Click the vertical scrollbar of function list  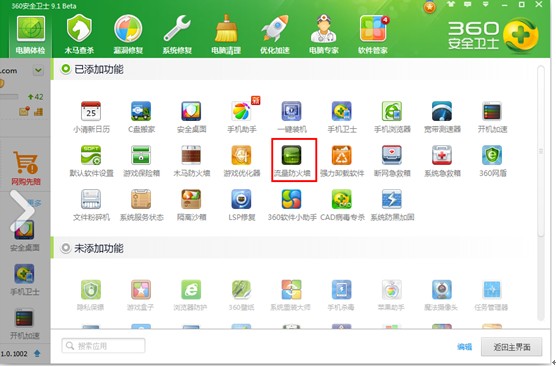pos(541,151)
